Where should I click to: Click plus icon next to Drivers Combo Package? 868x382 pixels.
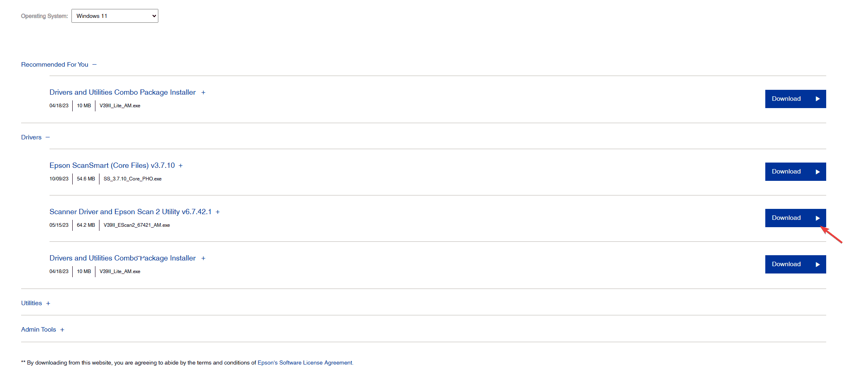(x=203, y=258)
